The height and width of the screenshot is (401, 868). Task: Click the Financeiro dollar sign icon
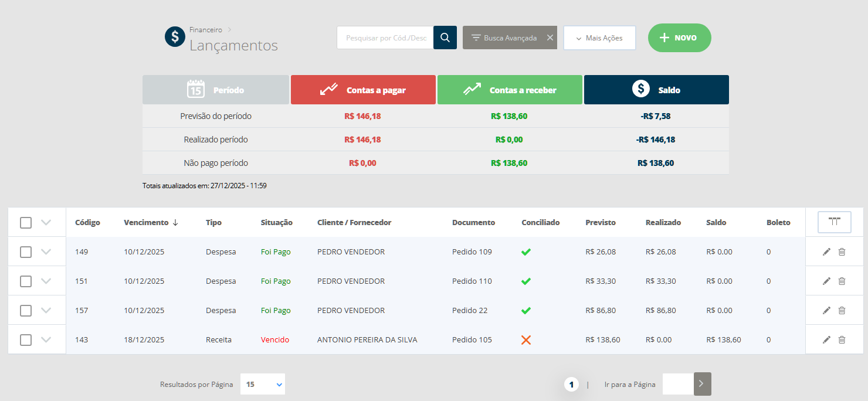(175, 37)
